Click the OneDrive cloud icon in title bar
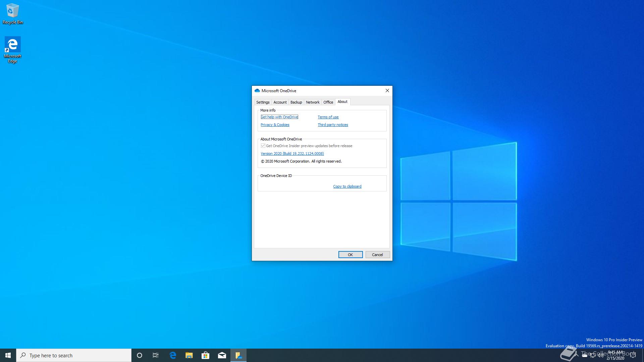The image size is (644, 362). coord(257,90)
